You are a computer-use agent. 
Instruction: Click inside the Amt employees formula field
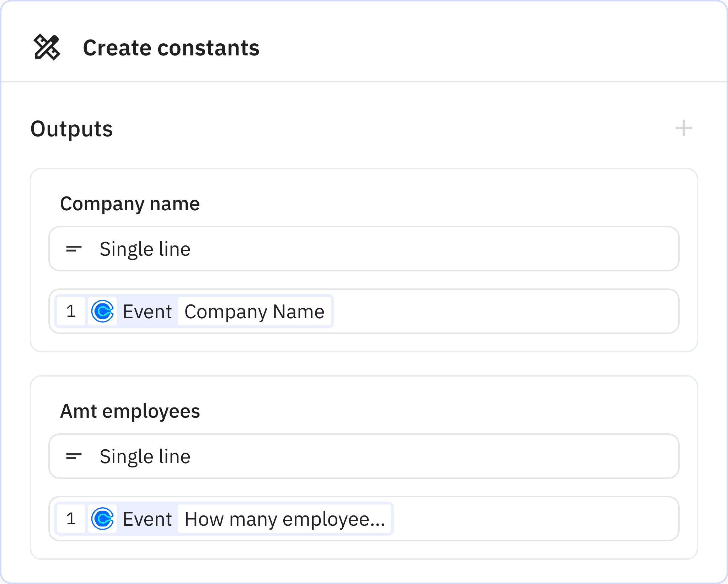[x=533, y=519]
